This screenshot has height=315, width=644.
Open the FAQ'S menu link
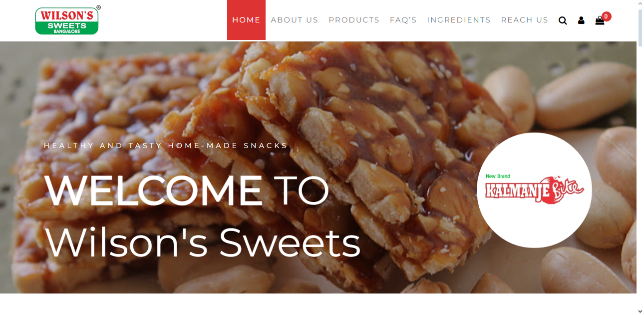[403, 20]
